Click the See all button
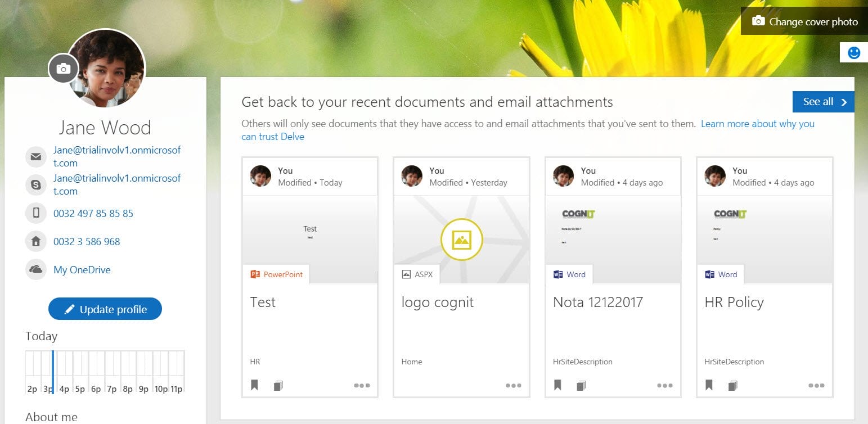The width and height of the screenshot is (868, 424). click(x=823, y=102)
